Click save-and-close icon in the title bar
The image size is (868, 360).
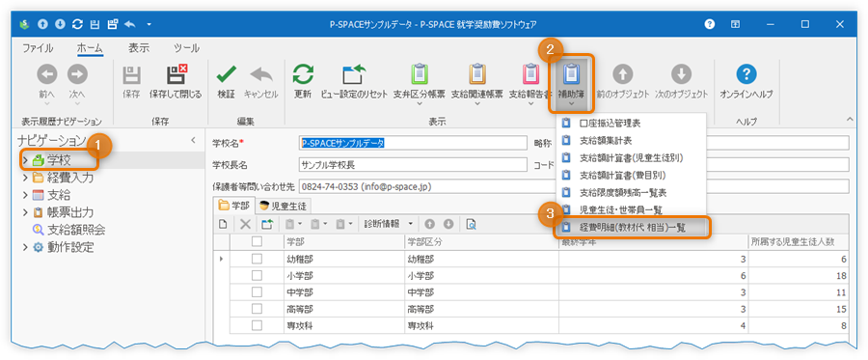113,24
